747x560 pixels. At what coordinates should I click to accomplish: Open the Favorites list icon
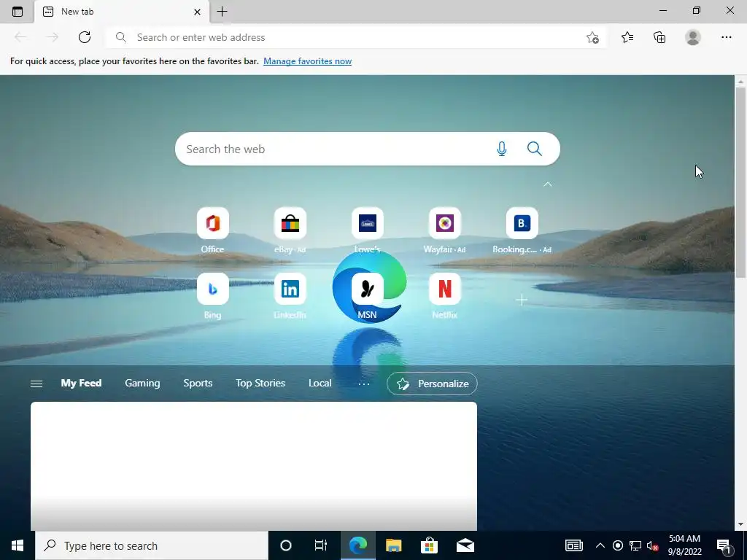pos(627,37)
